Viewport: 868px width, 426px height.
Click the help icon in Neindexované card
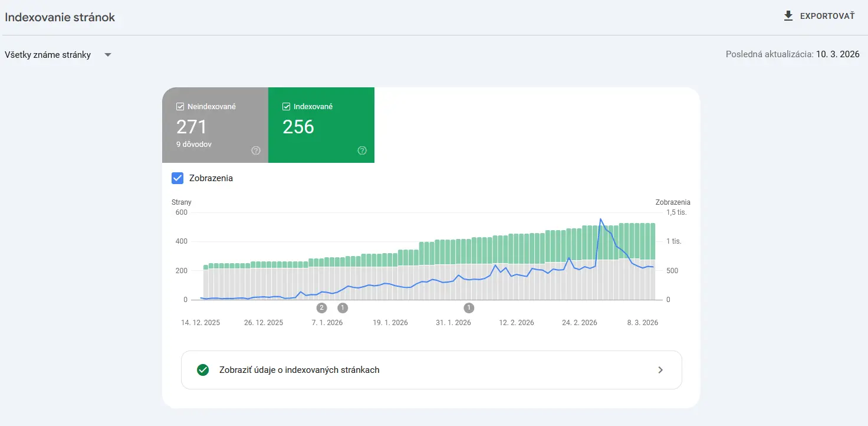click(x=256, y=150)
